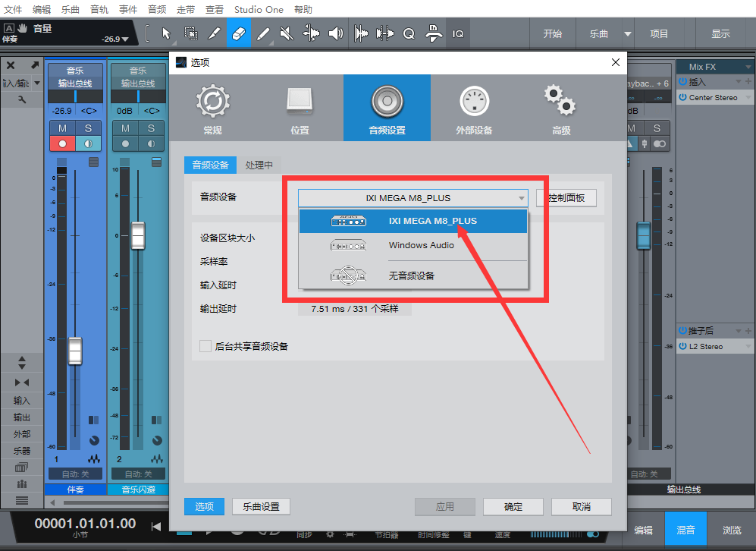
Task: Activate the Listen tool speaker icon
Action: click(335, 33)
